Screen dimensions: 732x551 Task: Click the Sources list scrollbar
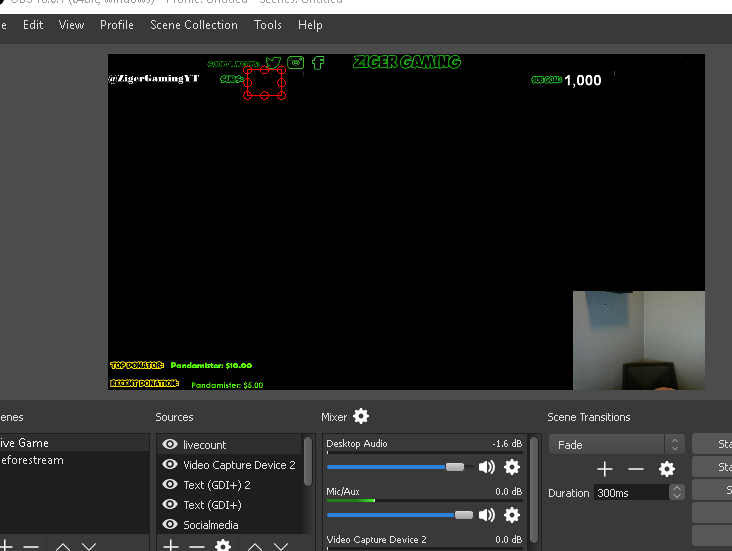point(308,461)
